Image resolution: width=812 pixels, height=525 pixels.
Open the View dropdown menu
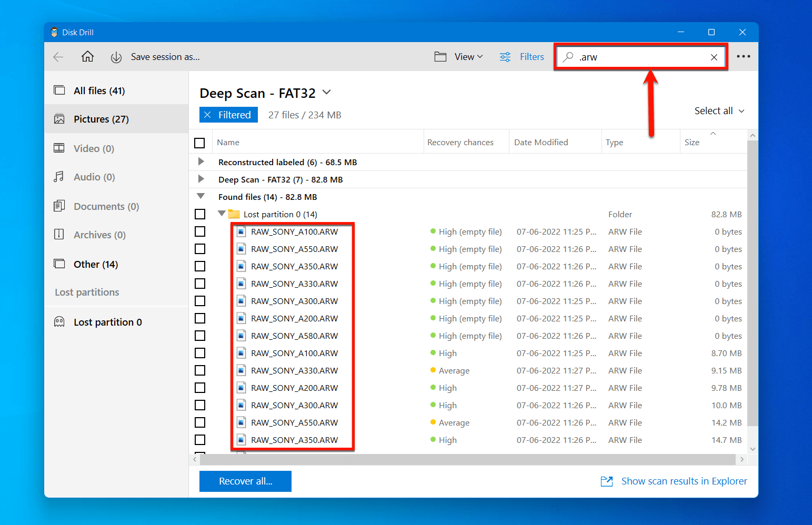coord(468,57)
